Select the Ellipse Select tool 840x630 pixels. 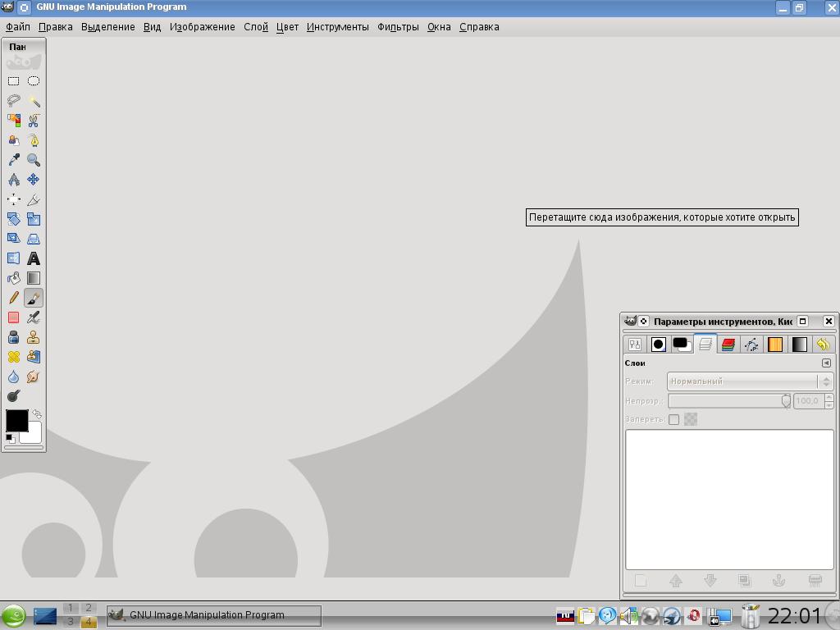tap(34, 81)
